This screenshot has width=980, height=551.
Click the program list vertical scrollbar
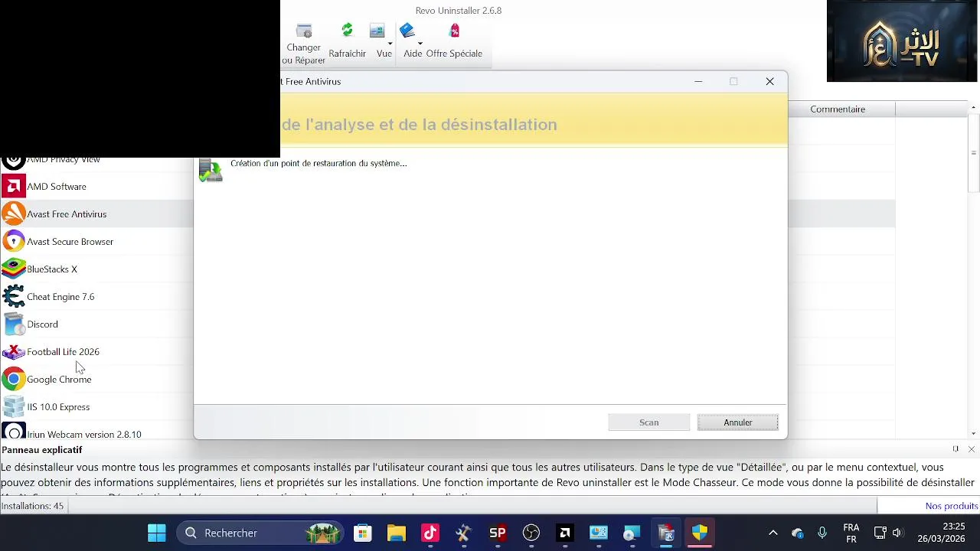coord(974,153)
